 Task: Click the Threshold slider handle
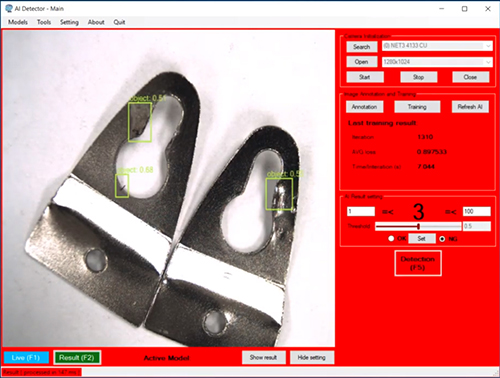pos(418,226)
